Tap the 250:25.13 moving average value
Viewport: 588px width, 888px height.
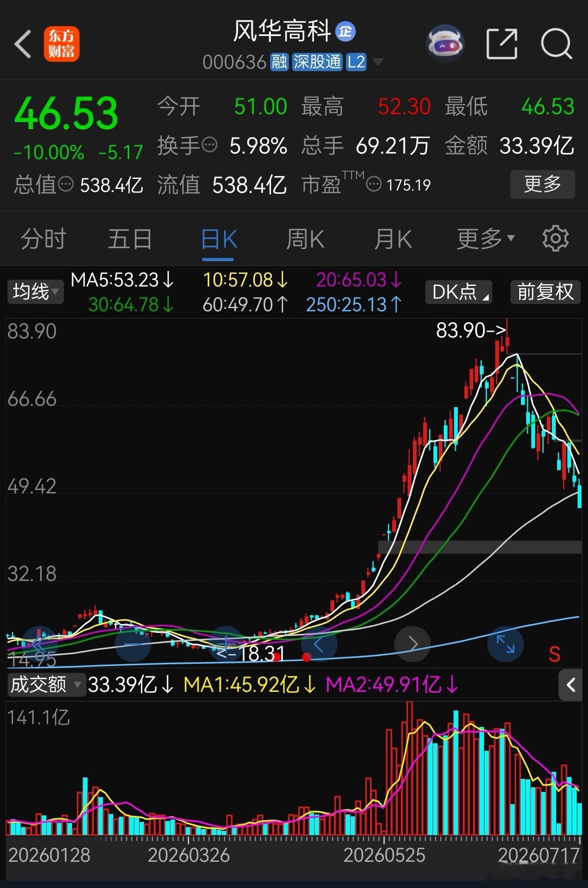[354, 305]
